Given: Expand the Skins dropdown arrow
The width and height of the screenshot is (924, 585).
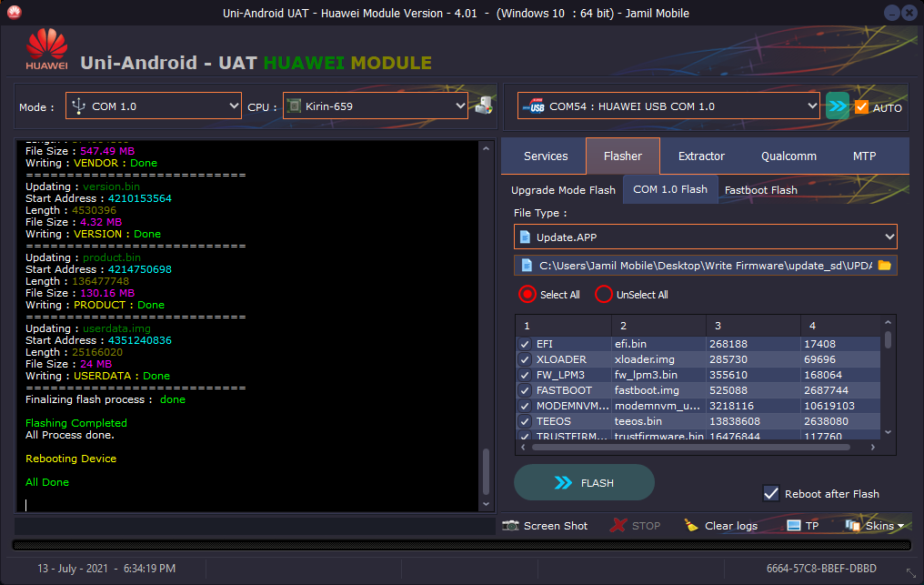Looking at the screenshot, I should tap(900, 526).
